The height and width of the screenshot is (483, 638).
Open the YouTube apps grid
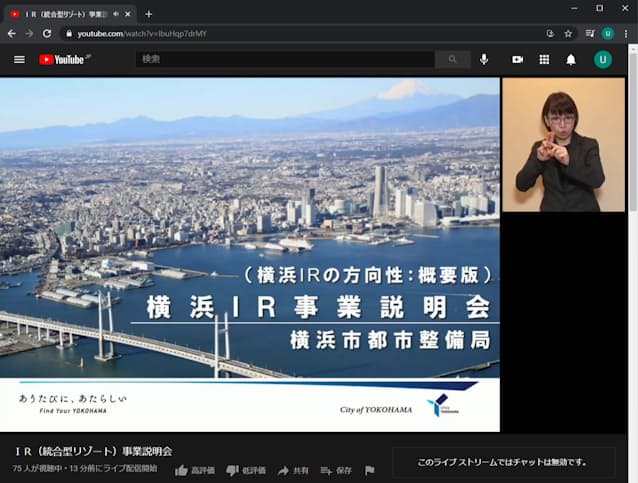[544, 60]
